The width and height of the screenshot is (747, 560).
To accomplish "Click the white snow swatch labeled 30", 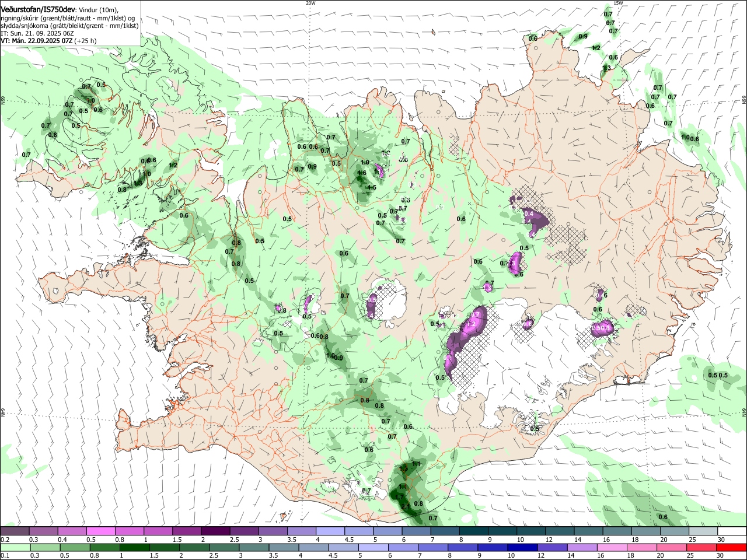I will 732,531.
